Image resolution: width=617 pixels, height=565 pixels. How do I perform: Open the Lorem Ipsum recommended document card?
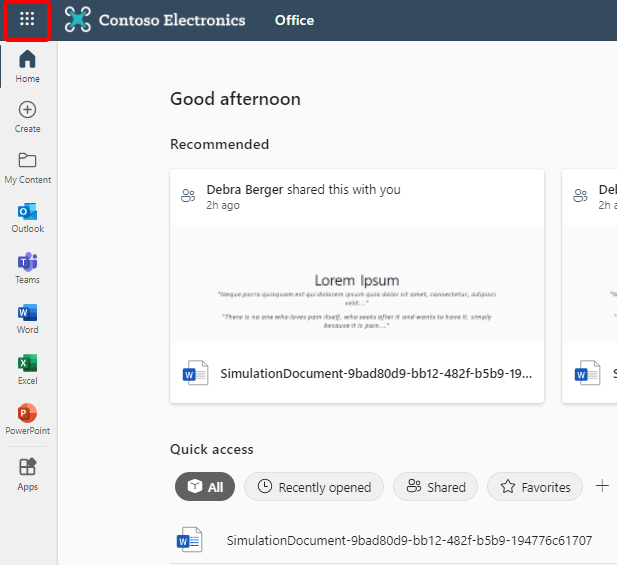click(x=357, y=286)
